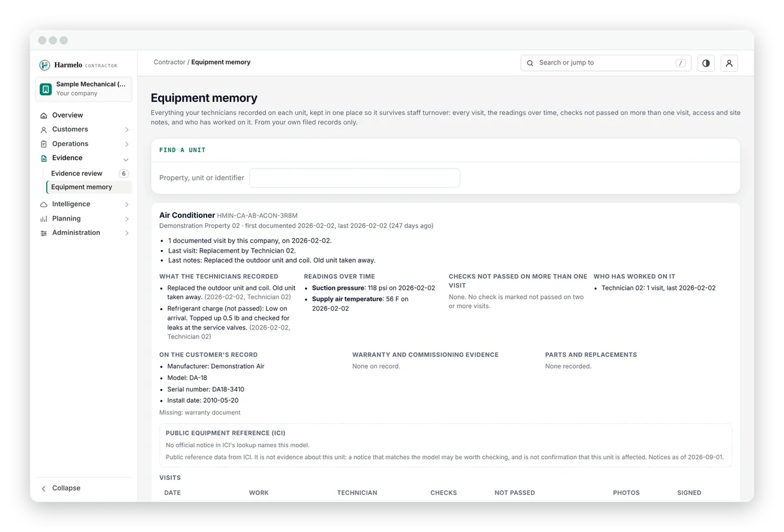Click the Customers person icon
The width and height of the screenshot is (784, 532).
point(44,130)
